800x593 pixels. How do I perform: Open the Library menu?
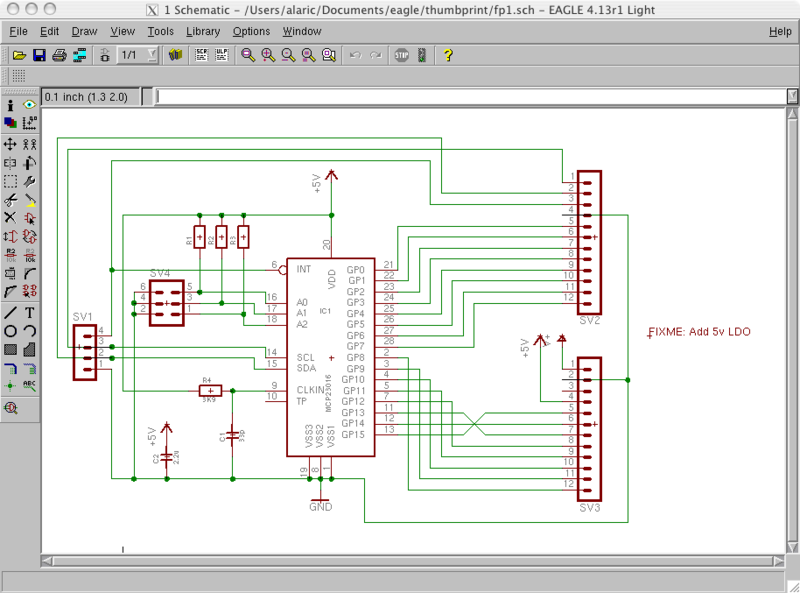203,31
